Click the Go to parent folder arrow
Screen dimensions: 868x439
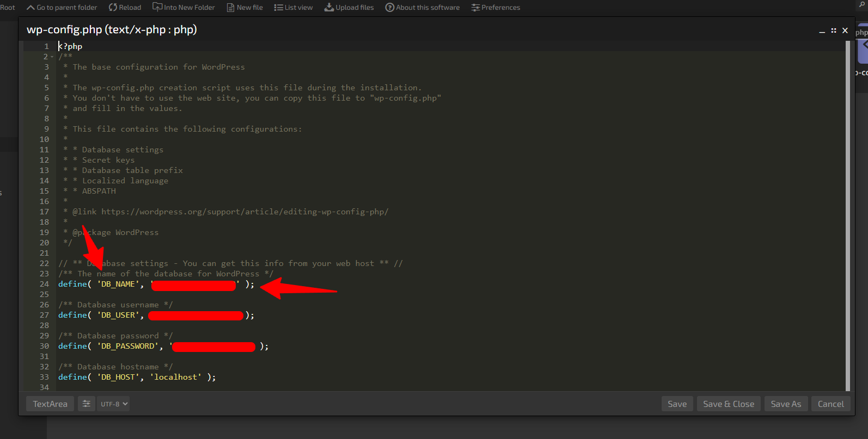(31, 8)
